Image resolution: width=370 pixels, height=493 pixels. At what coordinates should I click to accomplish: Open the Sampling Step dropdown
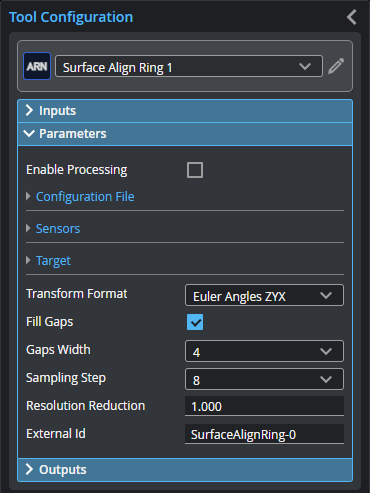coord(264,379)
